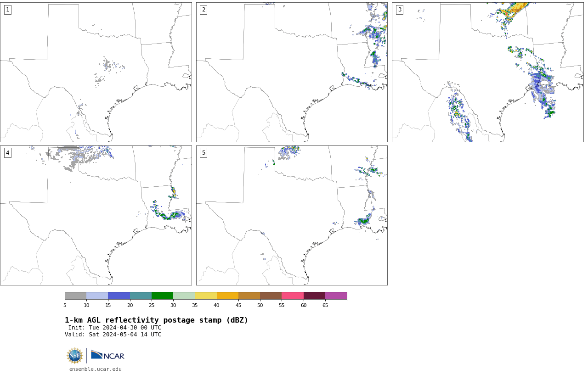588x374 pixels.
Task: Click the number label 4 box
Action: tap(7, 153)
